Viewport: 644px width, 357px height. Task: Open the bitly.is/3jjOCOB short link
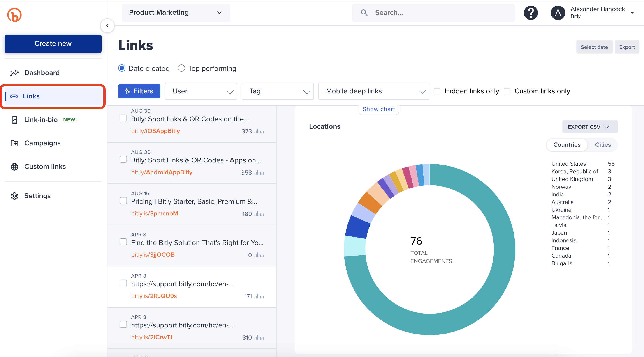[153, 254]
